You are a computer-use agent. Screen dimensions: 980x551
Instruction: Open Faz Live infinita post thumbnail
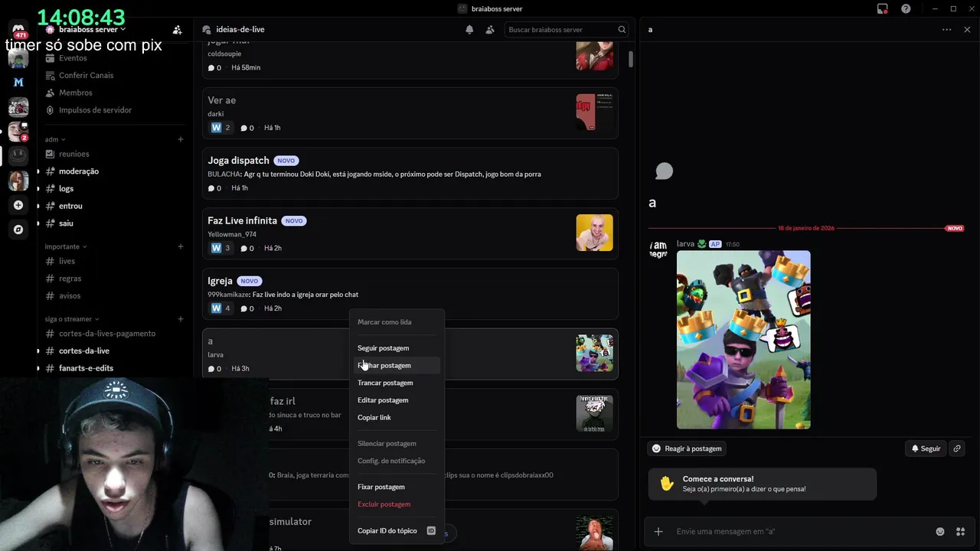594,233
